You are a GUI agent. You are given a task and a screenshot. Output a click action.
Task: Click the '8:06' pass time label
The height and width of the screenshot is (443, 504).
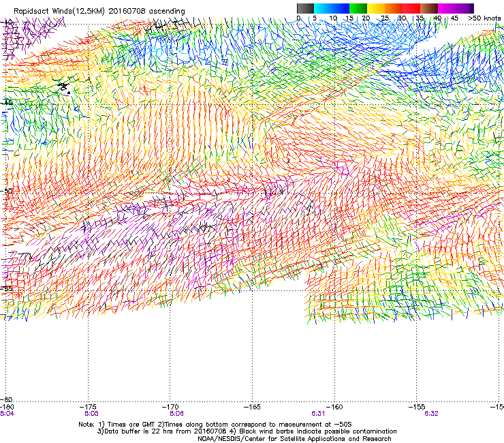176,414
